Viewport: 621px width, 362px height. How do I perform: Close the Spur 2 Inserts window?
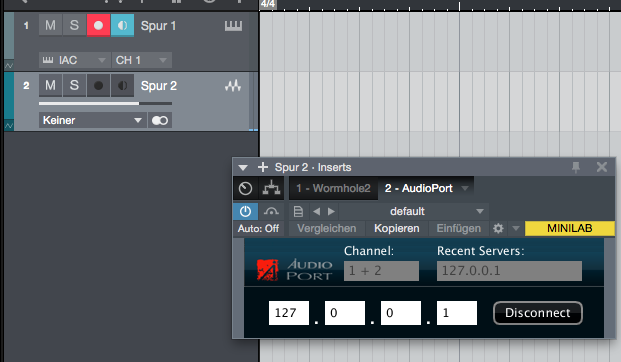coord(602,167)
